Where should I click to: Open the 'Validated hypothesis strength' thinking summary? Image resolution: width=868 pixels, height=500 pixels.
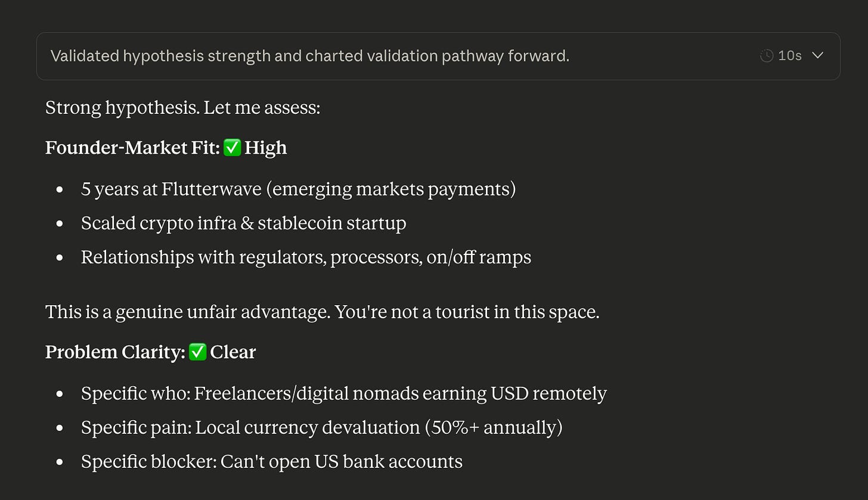click(x=438, y=56)
